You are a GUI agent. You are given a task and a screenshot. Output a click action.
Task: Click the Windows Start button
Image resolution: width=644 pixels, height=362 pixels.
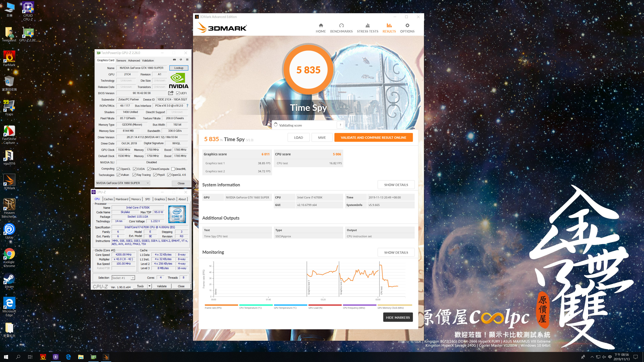click(x=6, y=357)
